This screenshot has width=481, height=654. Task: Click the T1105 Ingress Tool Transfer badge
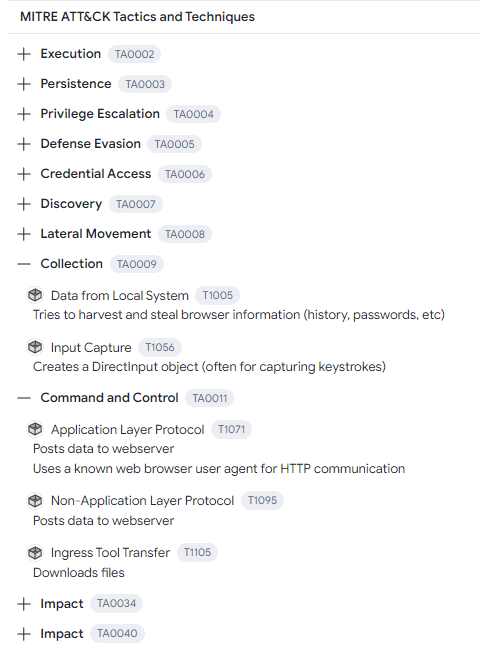click(197, 553)
